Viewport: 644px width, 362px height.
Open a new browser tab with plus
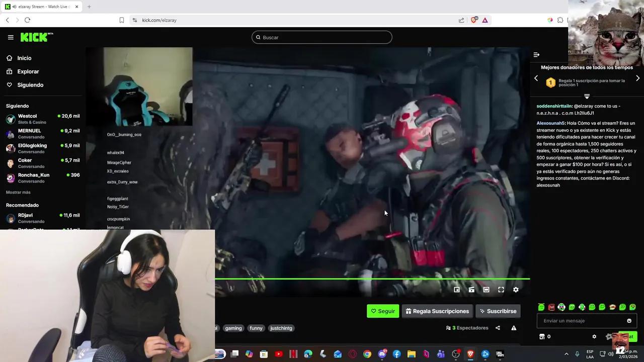[89, 7]
